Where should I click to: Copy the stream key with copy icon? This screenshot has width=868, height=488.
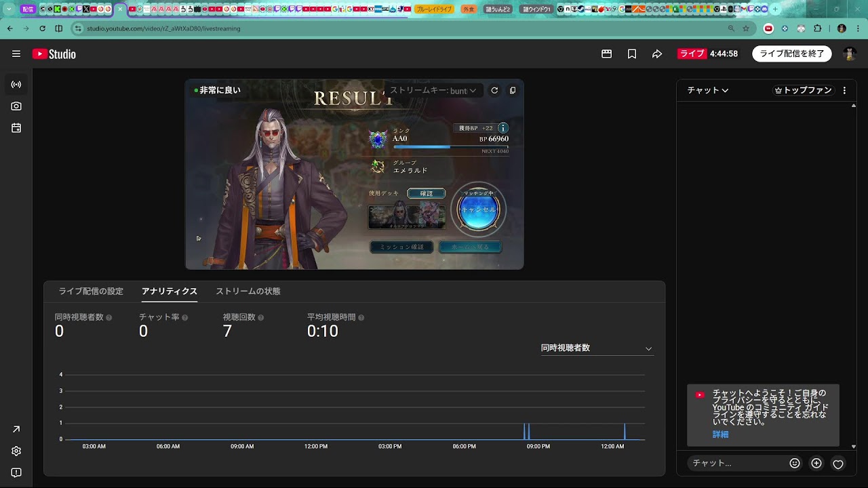(x=513, y=90)
